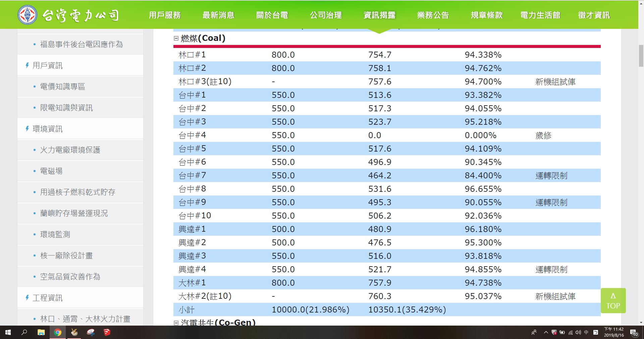Open the clock showing 下午 11:42

(x=614, y=332)
